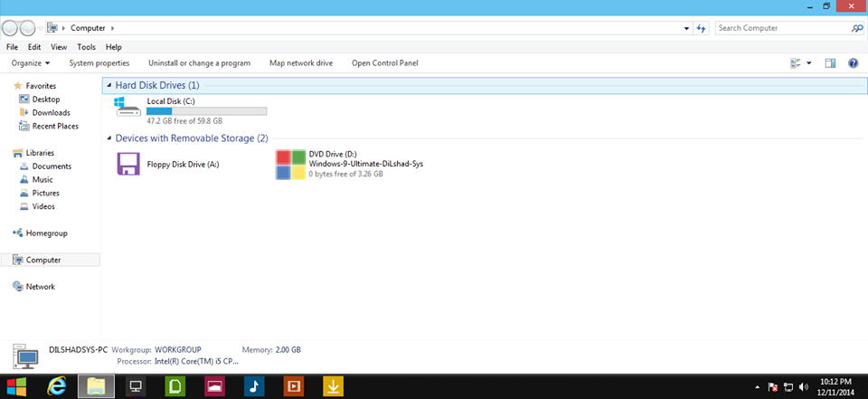Open the Videos library
Image resolution: width=868 pixels, height=399 pixels.
(x=43, y=206)
